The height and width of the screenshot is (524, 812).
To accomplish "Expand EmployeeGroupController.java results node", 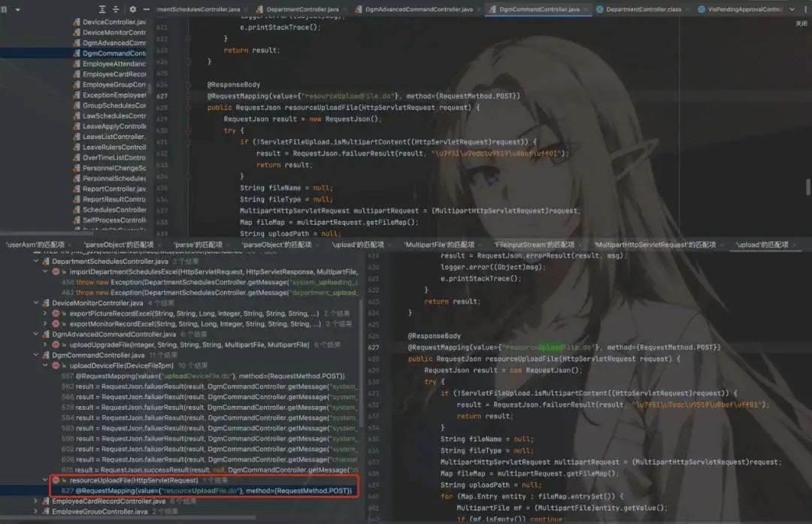I will [36, 511].
